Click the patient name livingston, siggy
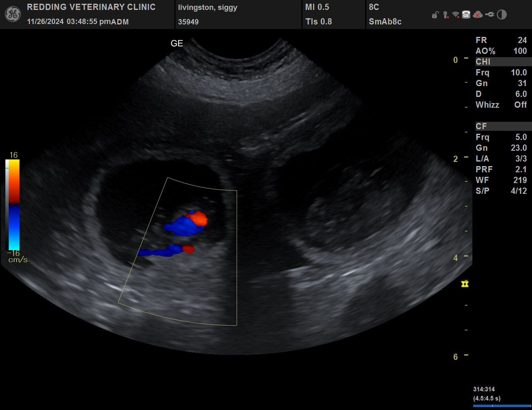The width and height of the screenshot is (532, 410). (x=207, y=7)
